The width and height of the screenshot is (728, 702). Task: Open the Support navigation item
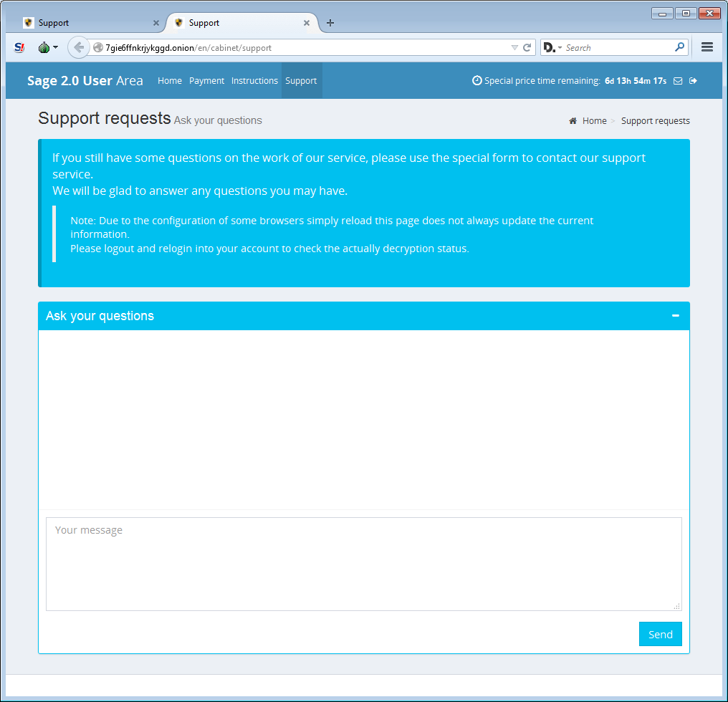click(x=302, y=81)
